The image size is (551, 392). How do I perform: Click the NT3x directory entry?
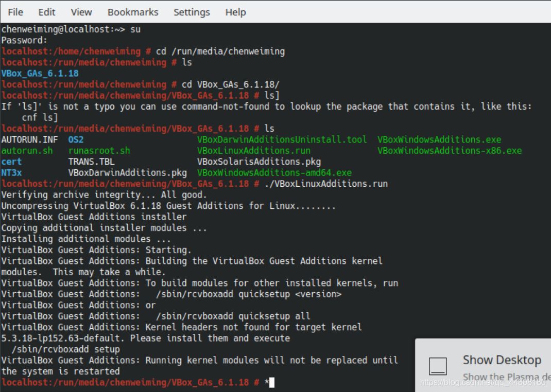[11, 173]
